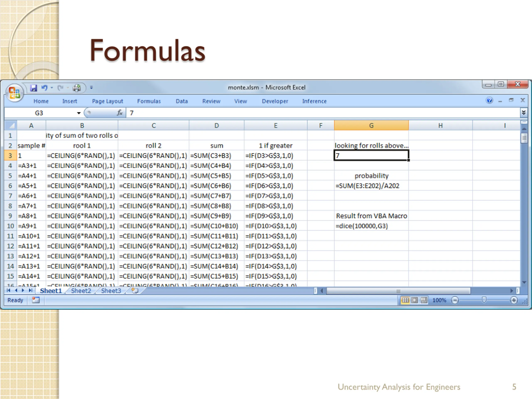Open Customize Quick Access Toolbar dropdown

click(x=91, y=88)
